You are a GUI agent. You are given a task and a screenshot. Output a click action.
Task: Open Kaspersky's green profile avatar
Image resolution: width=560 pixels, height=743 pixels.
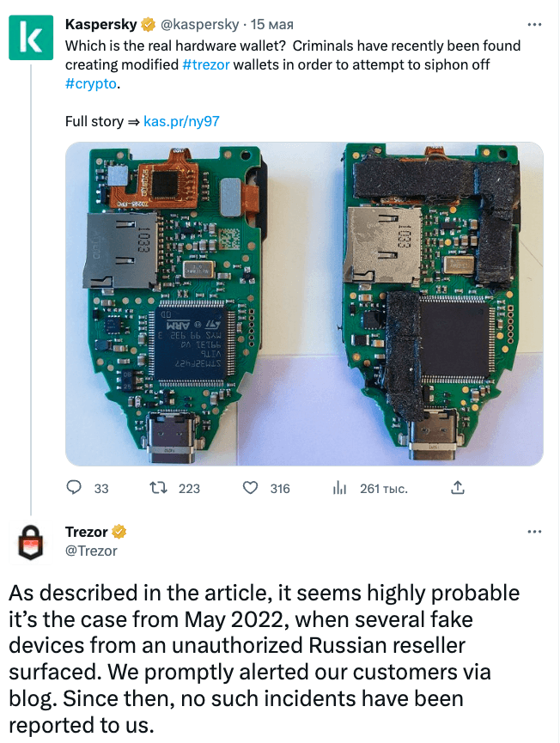[x=31, y=38]
